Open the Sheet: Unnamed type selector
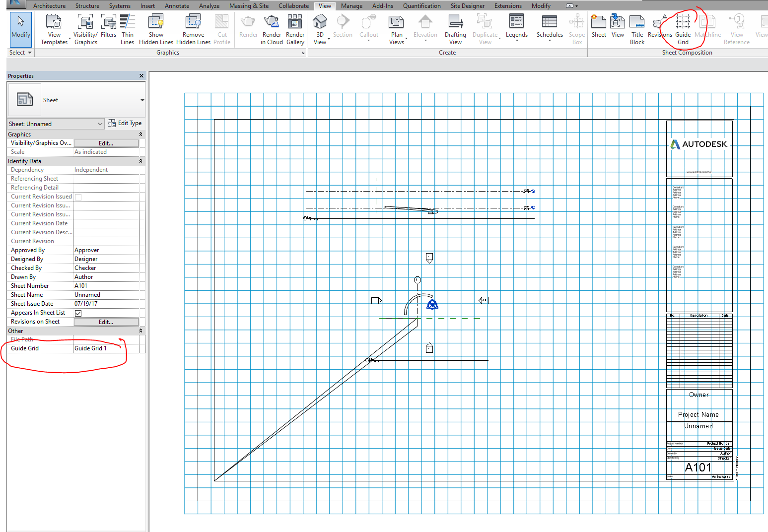Screen dimensions: 768x532 pos(55,124)
